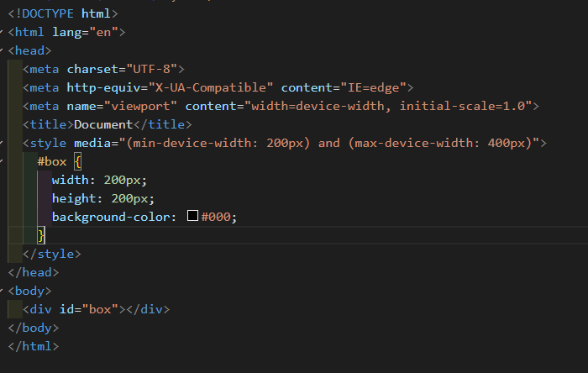Screen dimensions: 588x373
Task: Collapse the html lang element fold arrow
Action: (x=2, y=32)
